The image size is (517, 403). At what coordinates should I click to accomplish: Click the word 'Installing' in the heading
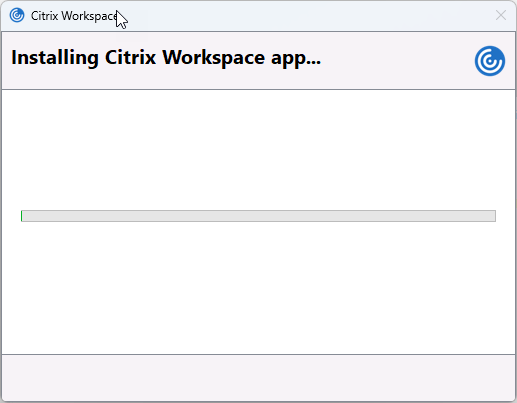point(55,58)
